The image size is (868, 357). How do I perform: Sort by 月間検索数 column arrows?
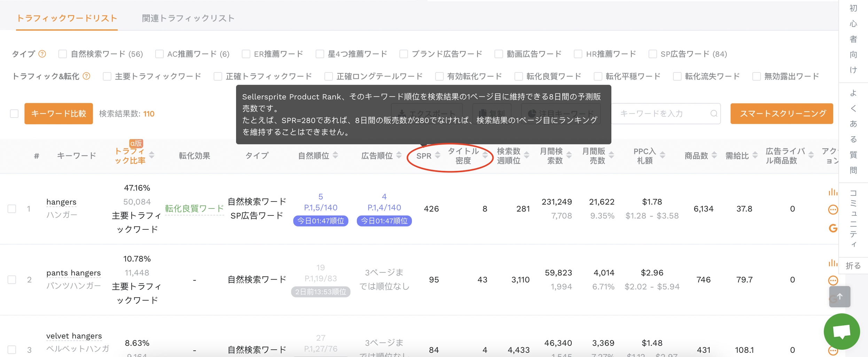tap(569, 155)
